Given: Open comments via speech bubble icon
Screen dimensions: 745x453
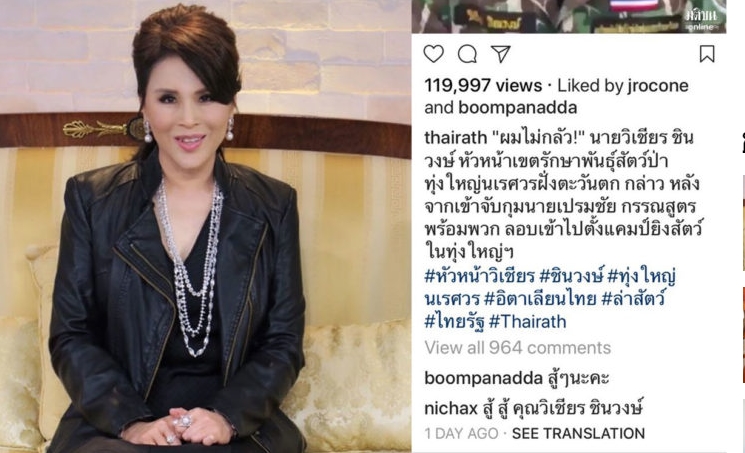Looking at the screenshot, I should tap(467, 54).
